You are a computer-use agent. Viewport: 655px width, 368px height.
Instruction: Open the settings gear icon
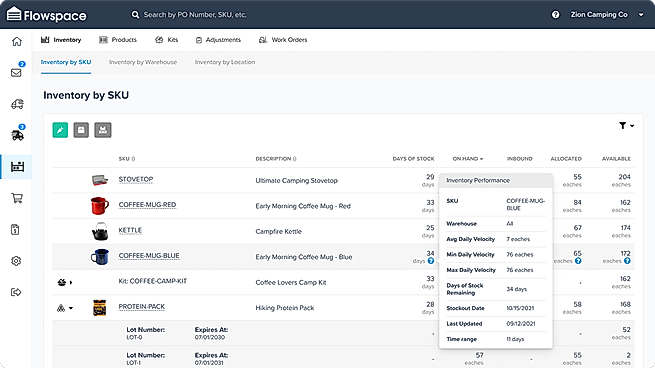(16, 261)
